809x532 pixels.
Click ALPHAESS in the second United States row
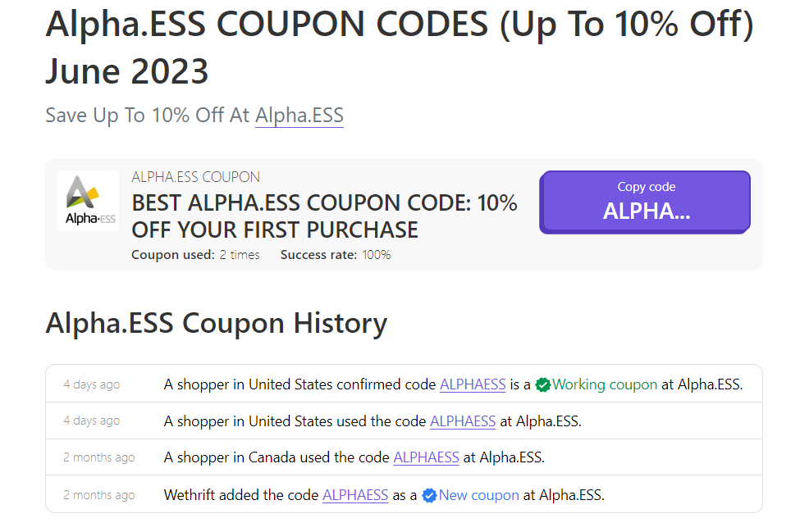pos(463,421)
